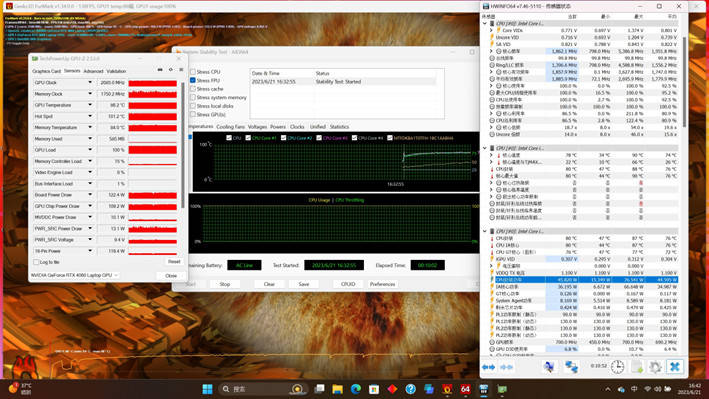The height and width of the screenshot is (399, 709).
Task: Open Hot Spot sensor dropdown arrow
Action: (90, 116)
